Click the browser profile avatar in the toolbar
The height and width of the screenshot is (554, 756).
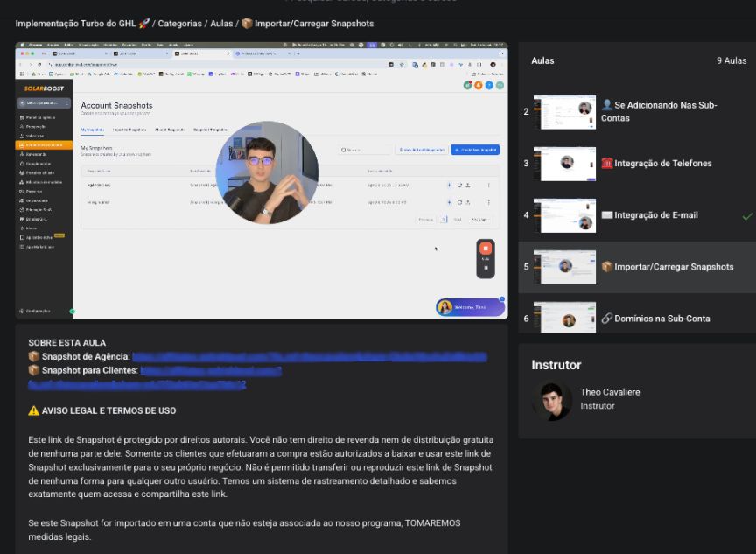point(493,64)
